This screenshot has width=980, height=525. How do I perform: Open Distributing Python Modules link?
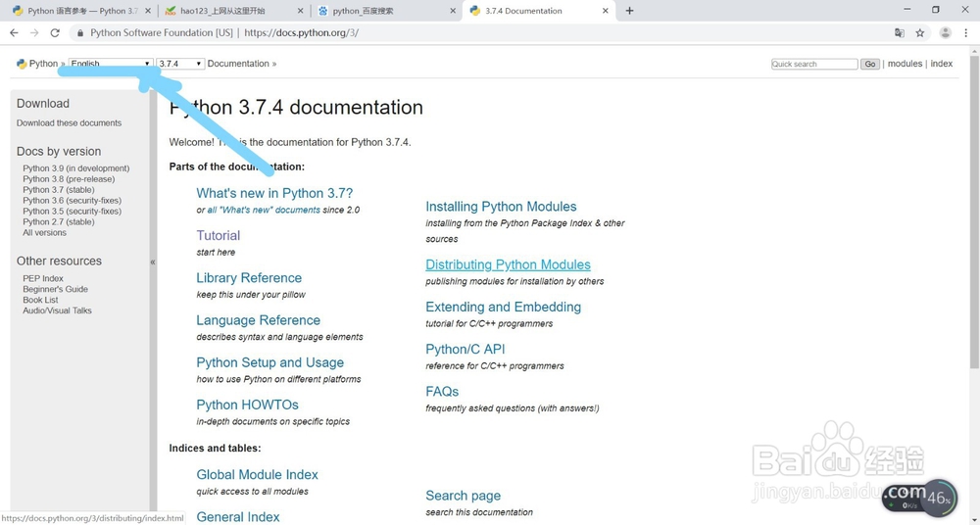click(508, 264)
